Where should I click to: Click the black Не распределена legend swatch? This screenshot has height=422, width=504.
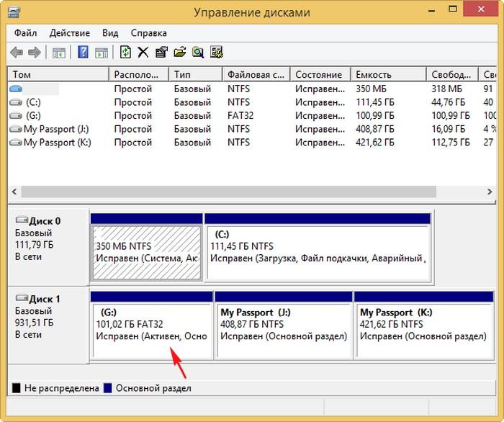coord(17,388)
